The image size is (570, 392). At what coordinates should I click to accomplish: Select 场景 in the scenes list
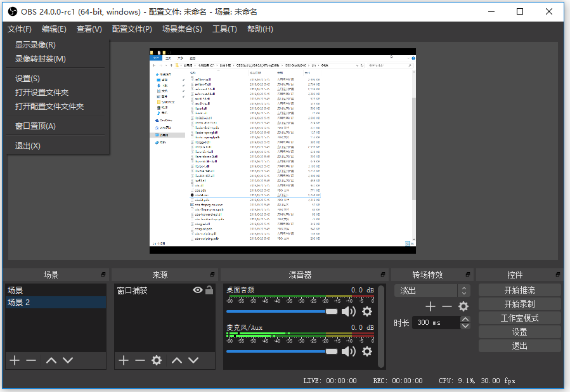(15, 290)
